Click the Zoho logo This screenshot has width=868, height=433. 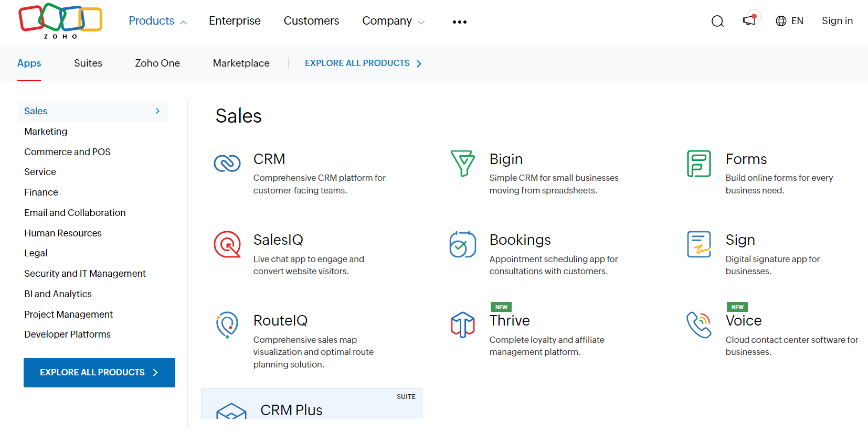(x=60, y=21)
